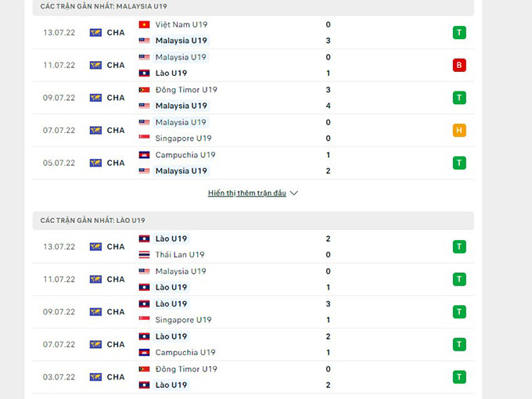Click the green T badge for 03.07.22 match

click(x=459, y=377)
